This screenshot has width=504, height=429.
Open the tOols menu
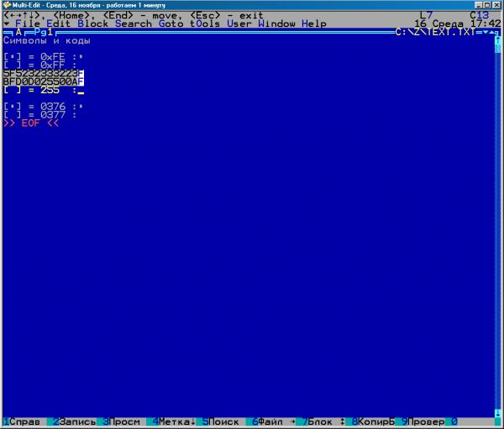pyautogui.click(x=205, y=24)
